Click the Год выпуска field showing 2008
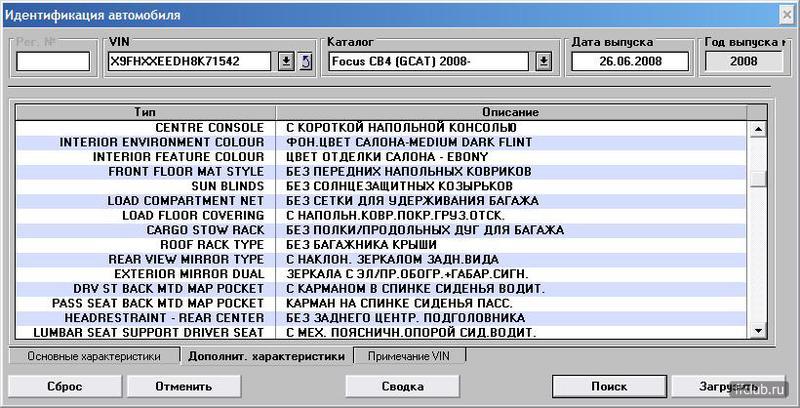800x408 pixels. (743, 62)
